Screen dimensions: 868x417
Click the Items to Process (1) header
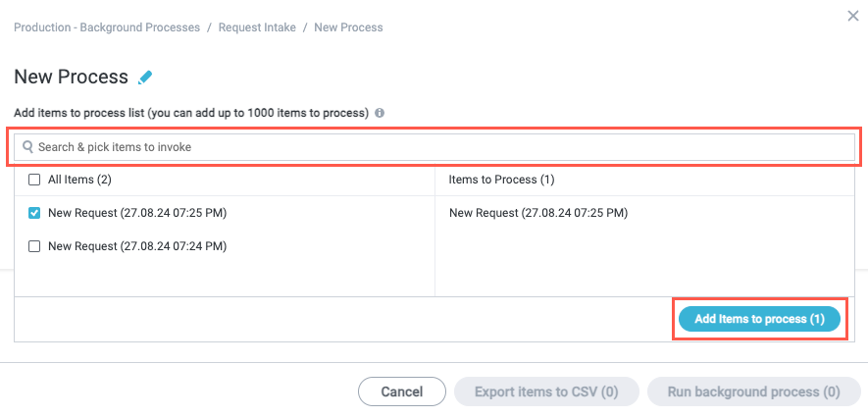[x=501, y=180]
